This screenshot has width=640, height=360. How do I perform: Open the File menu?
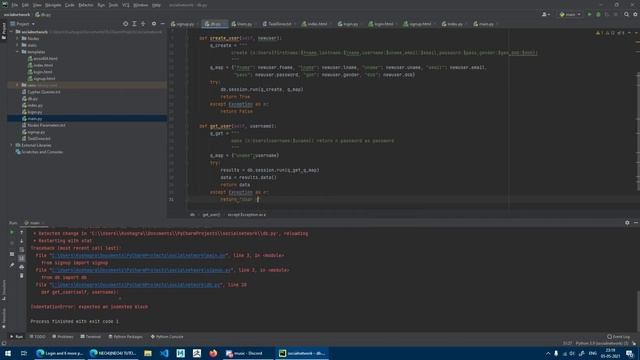15,5
